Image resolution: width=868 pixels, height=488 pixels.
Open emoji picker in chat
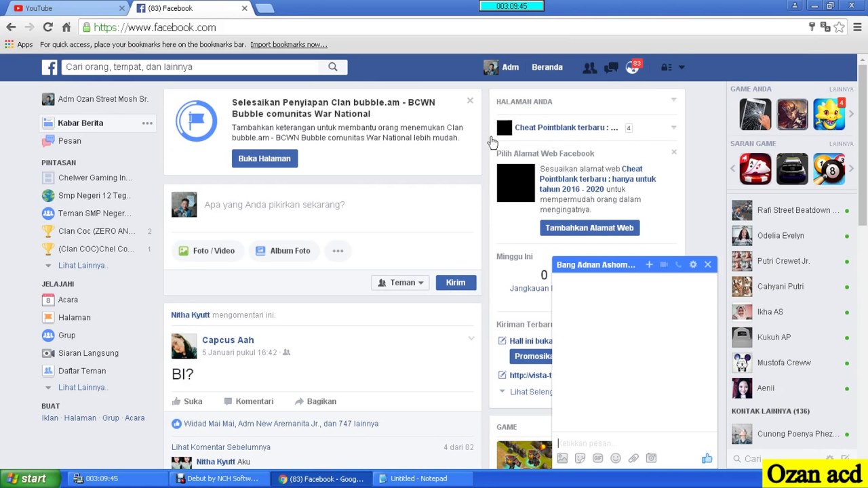[615, 458]
